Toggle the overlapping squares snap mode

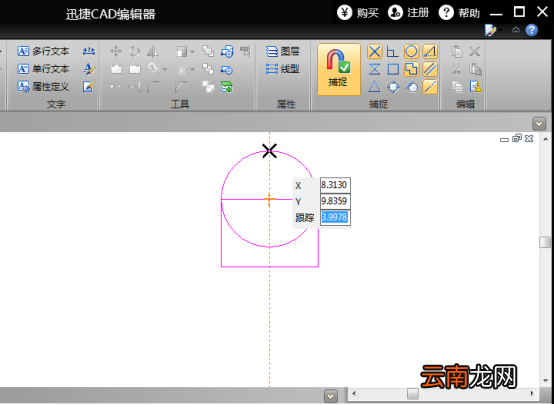coord(411,69)
